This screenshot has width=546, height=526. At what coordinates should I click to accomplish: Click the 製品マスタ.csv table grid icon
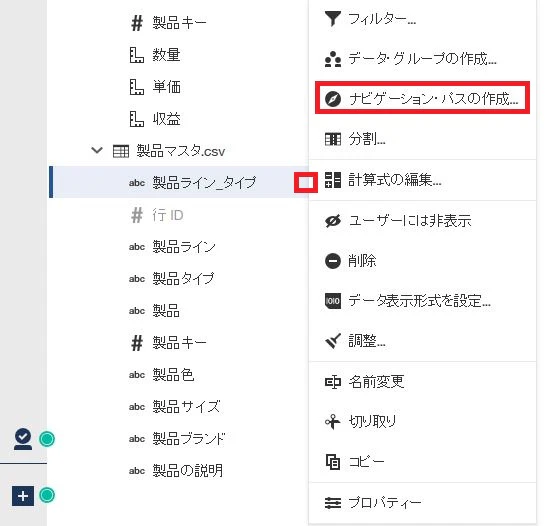(x=121, y=151)
